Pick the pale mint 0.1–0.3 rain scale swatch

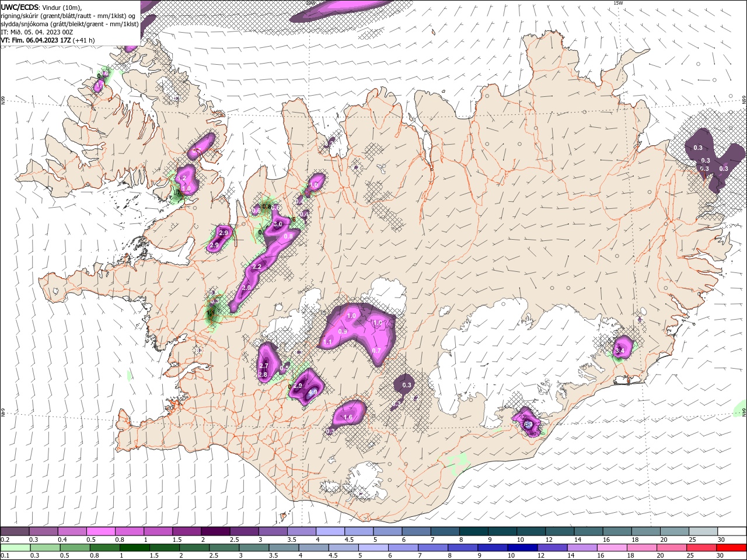point(15,548)
